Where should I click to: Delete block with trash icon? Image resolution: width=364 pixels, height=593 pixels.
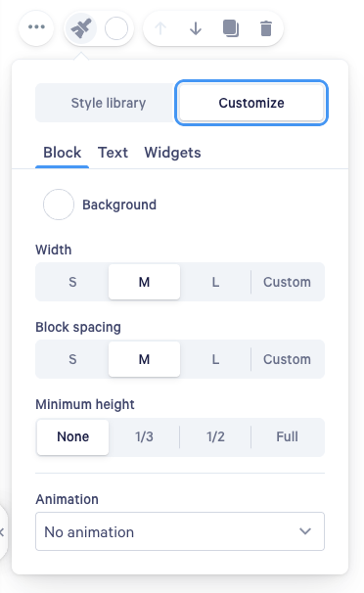[x=266, y=28]
